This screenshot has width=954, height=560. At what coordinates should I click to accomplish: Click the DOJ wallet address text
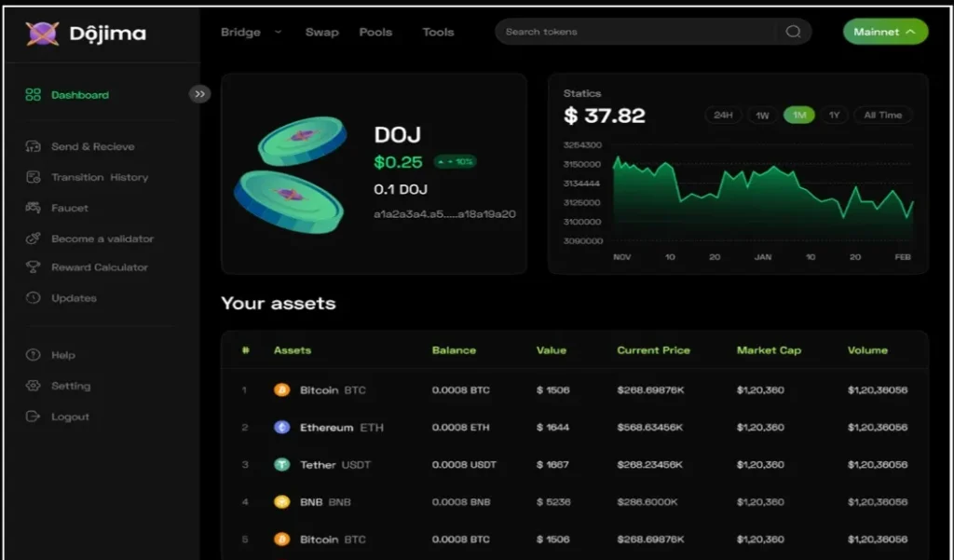click(444, 214)
